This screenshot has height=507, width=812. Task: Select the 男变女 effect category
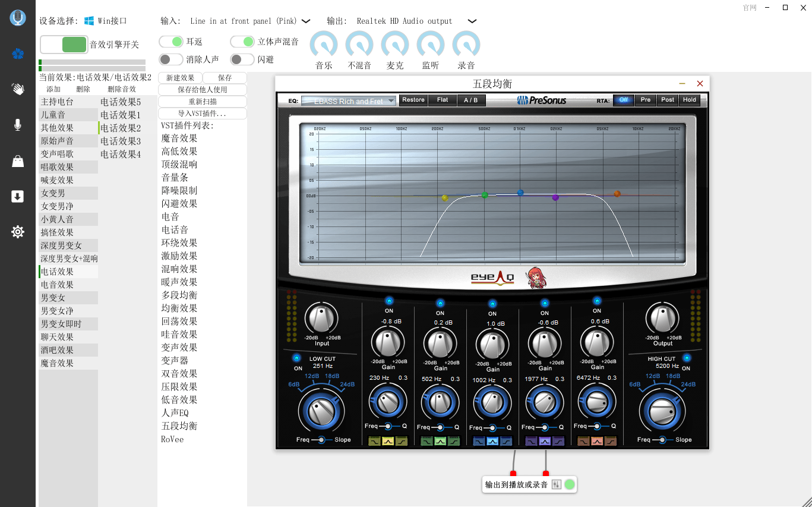pos(68,298)
